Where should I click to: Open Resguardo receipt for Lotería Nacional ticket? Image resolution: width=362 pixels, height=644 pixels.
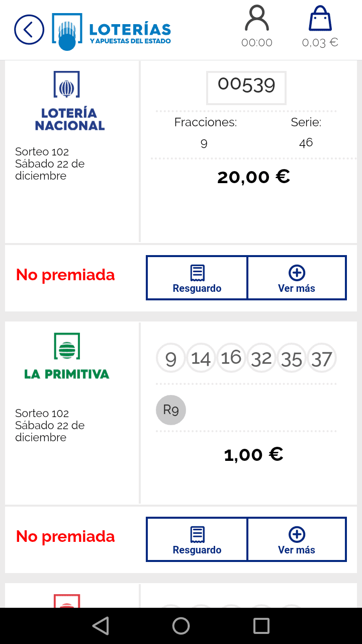click(x=197, y=278)
